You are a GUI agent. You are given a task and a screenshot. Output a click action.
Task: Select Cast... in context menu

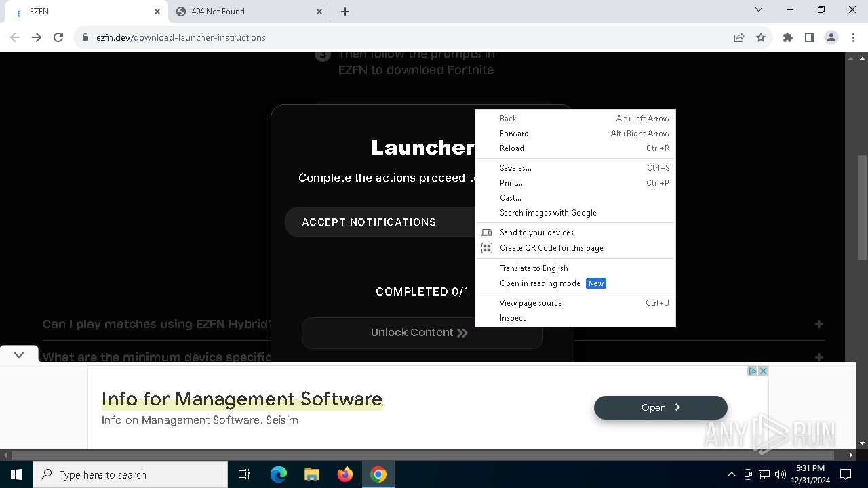(x=576, y=198)
